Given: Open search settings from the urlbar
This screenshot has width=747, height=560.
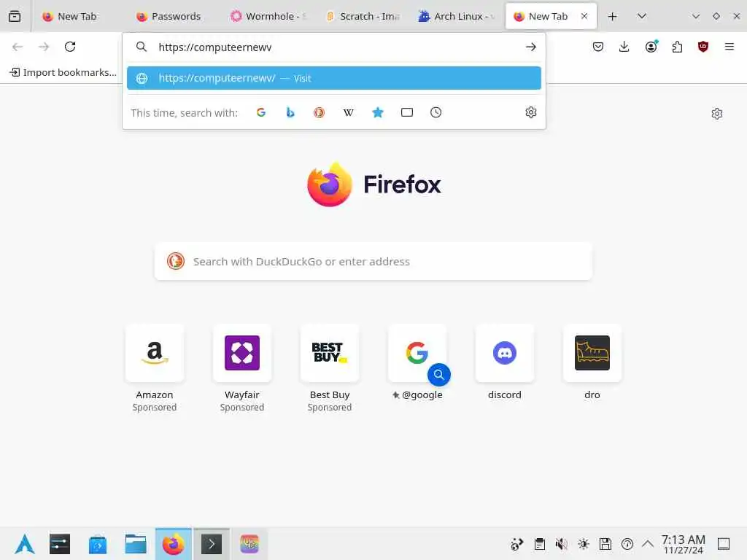Looking at the screenshot, I should coord(531,112).
